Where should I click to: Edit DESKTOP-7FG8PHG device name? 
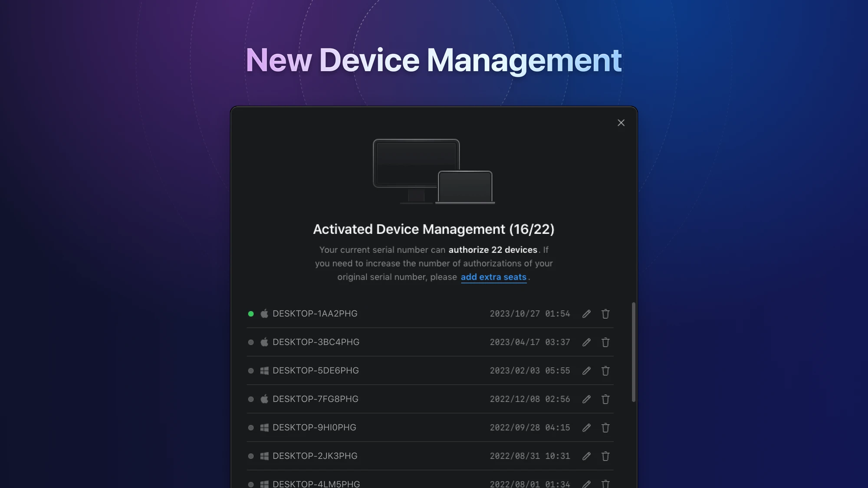pyautogui.click(x=586, y=399)
